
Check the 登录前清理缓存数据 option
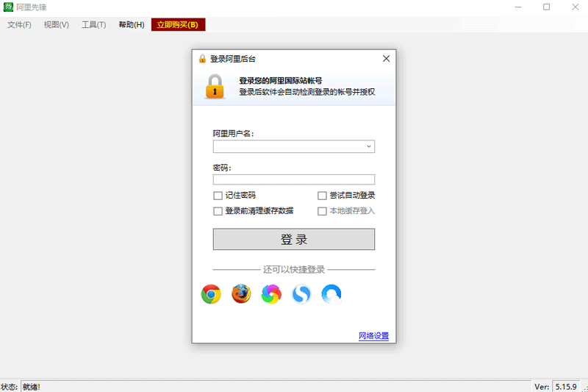coord(218,211)
